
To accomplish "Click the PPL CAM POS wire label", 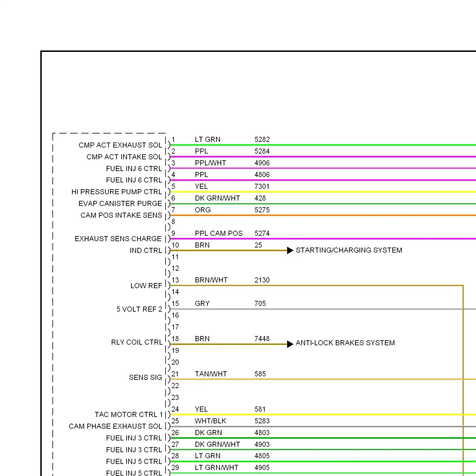I will pos(219,233).
